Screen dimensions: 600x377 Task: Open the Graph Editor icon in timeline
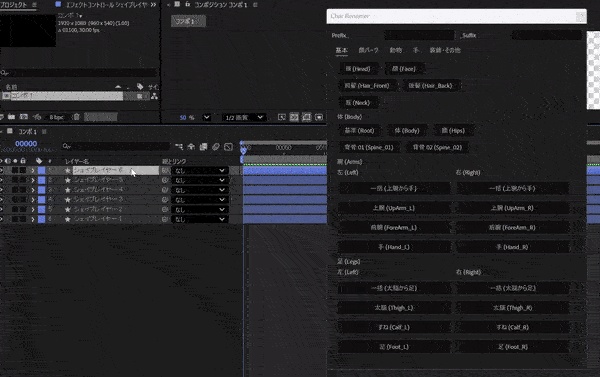tap(228, 147)
